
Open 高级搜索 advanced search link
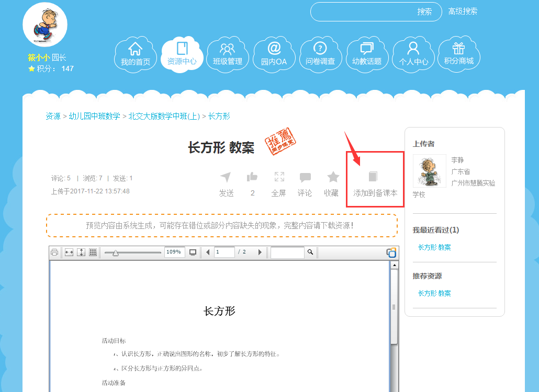point(463,11)
